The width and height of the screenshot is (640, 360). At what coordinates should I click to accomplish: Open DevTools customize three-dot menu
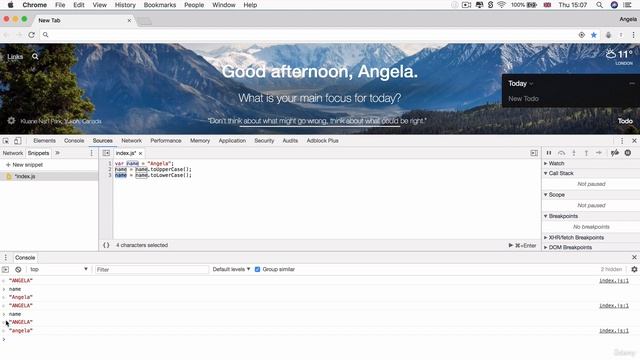[x=622, y=141]
